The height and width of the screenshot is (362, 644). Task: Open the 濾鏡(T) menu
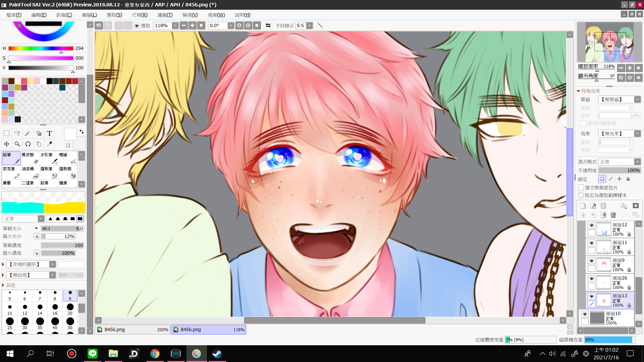[x=165, y=15]
